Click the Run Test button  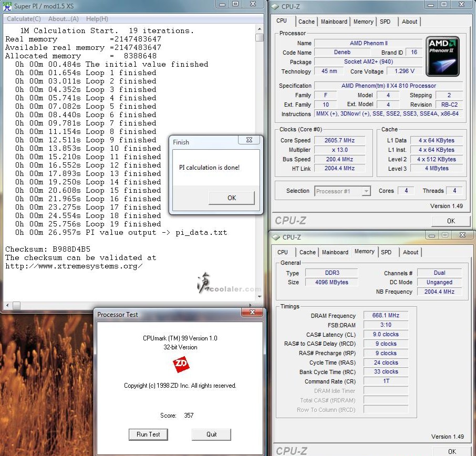click(148, 434)
